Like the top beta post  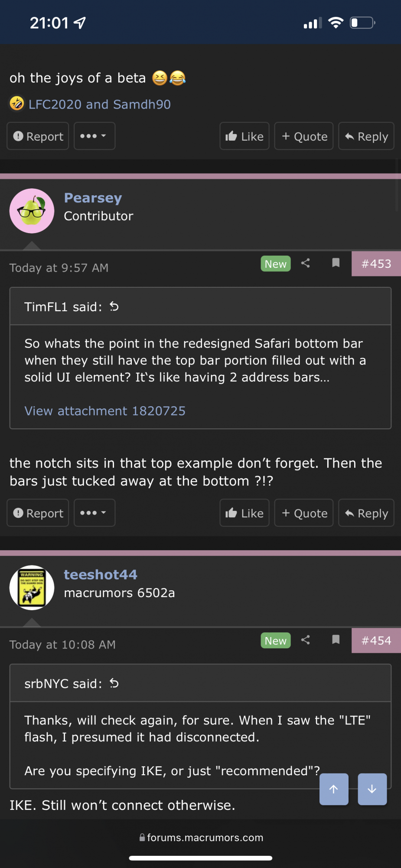245,136
